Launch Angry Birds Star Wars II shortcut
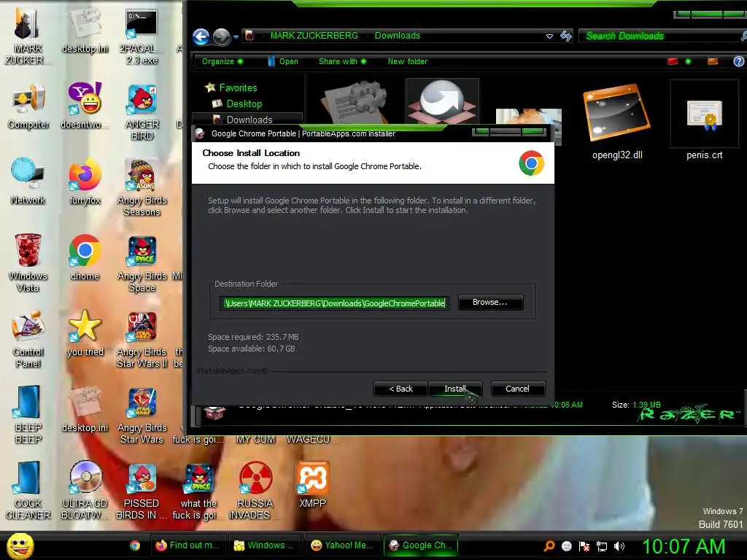The height and width of the screenshot is (560, 747). (142, 339)
